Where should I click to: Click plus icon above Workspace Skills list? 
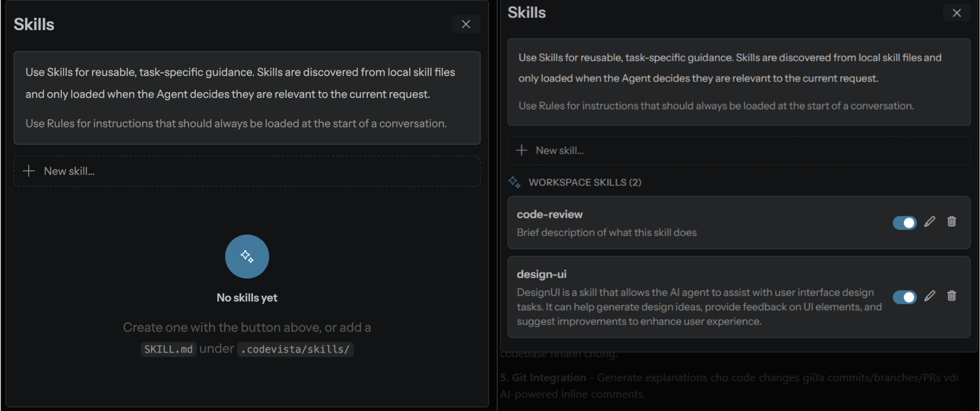(x=522, y=150)
